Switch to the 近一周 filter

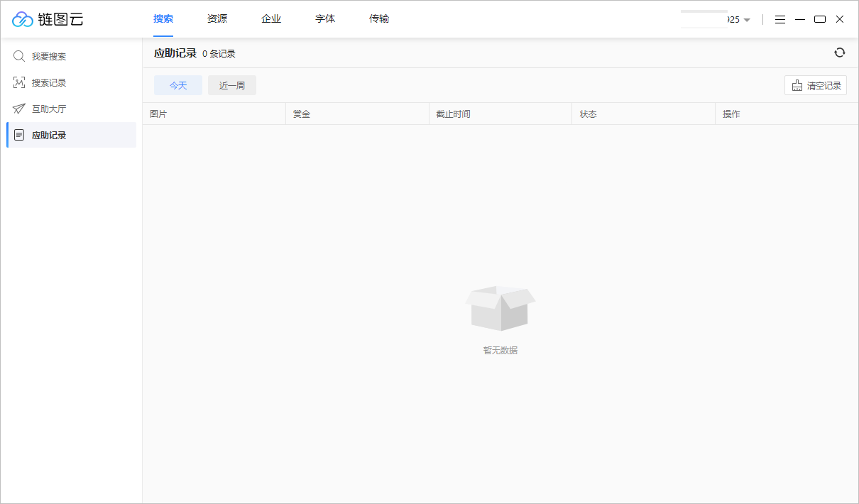tap(231, 84)
